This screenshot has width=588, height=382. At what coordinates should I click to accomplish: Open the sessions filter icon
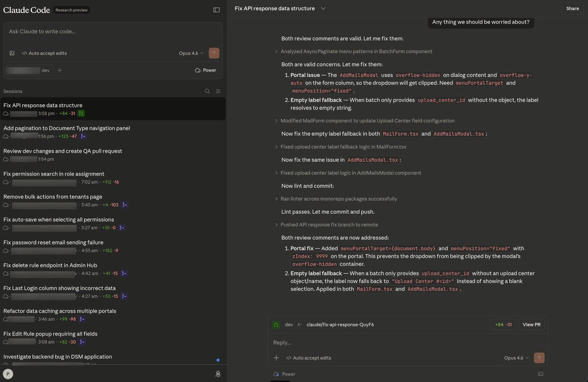tap(218, 91)
